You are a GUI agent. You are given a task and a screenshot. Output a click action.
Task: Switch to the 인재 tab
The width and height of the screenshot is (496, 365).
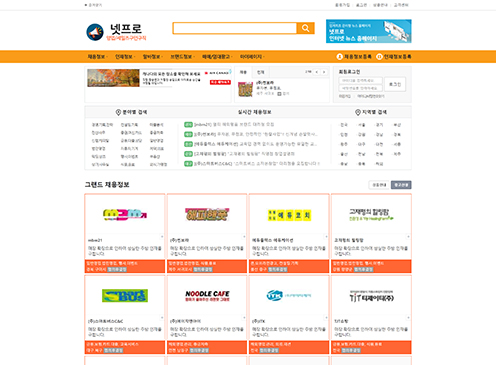point(260,72)
